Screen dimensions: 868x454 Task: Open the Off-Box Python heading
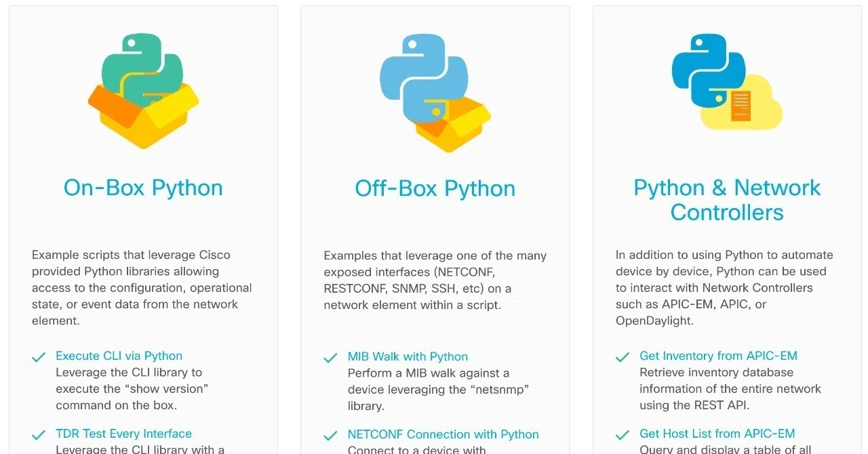tap(435, 188)
